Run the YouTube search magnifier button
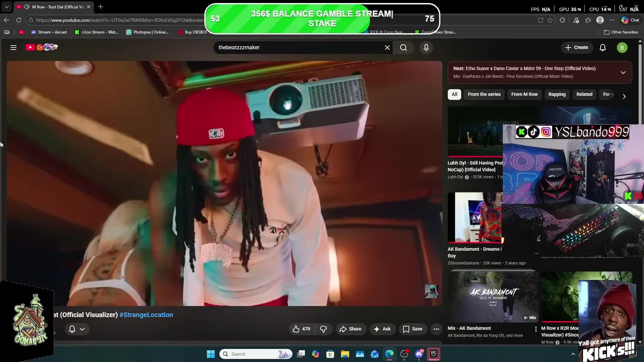 [x=404, y=47]
